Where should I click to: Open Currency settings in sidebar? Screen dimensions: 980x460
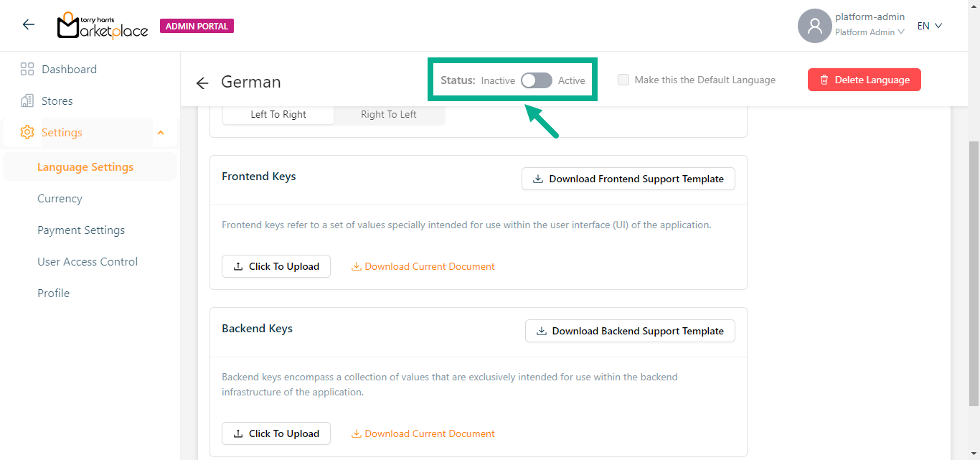[x=60, y=199]
